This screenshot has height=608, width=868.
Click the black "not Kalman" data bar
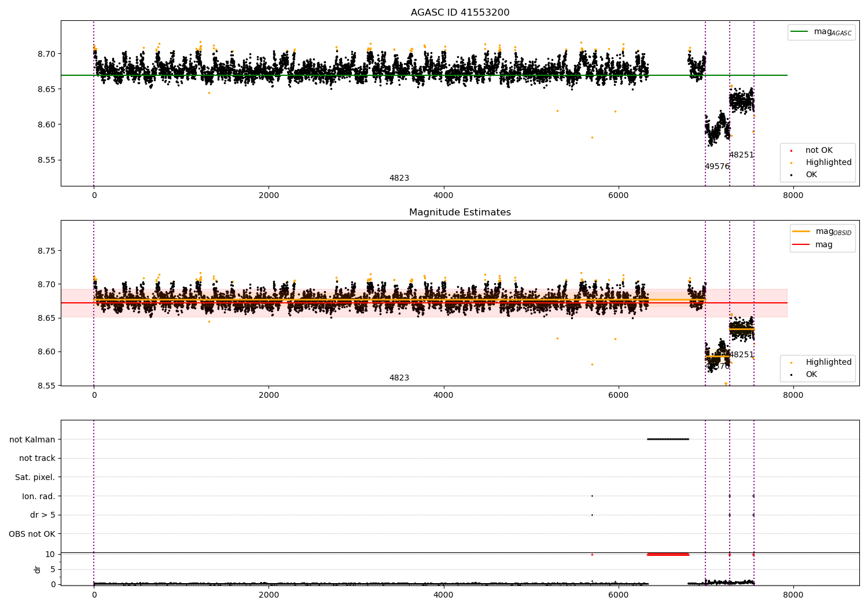pyautogui.click(x=668, y=439)
